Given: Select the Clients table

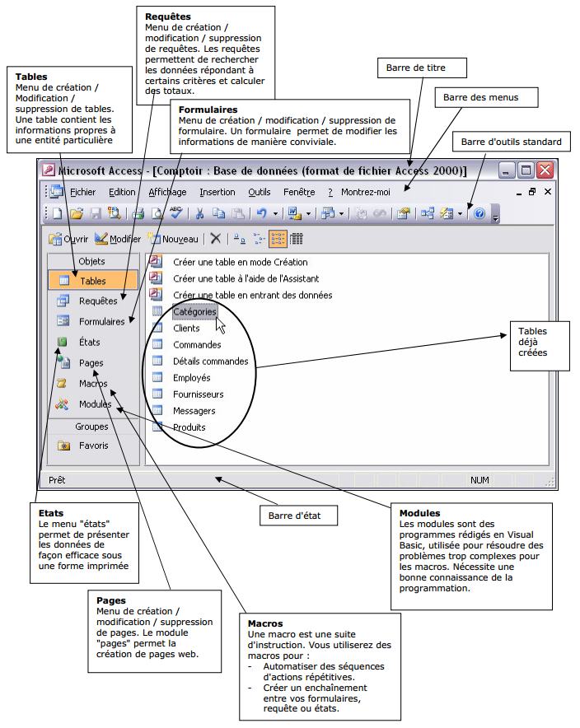Looking at the screenshot, I should [186, 329].
